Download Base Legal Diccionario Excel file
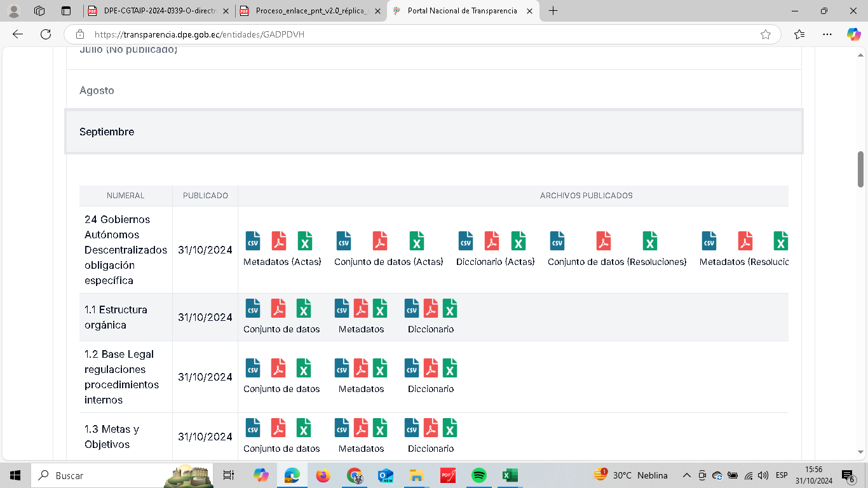Screen dimensions: 868x488 [450, 369]
